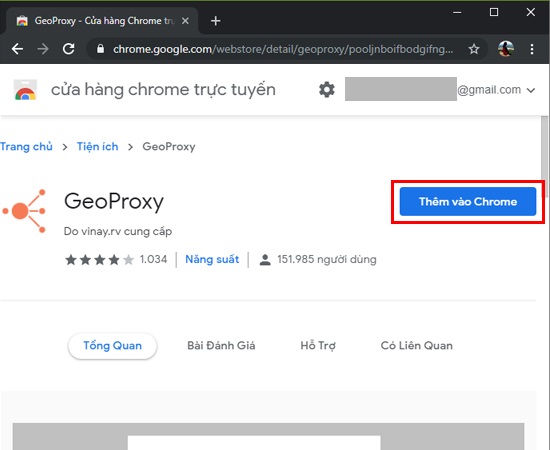
Task: Click the extension screenshot preview
Action: (x=268, y=436)
